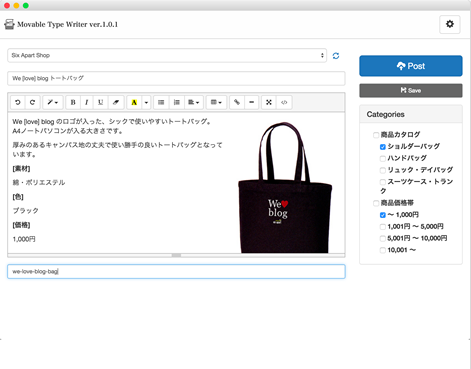This screenshot has height=369, width=471.
Task: Uncheck the ～ 1,000円 price category
Action: 383,215
